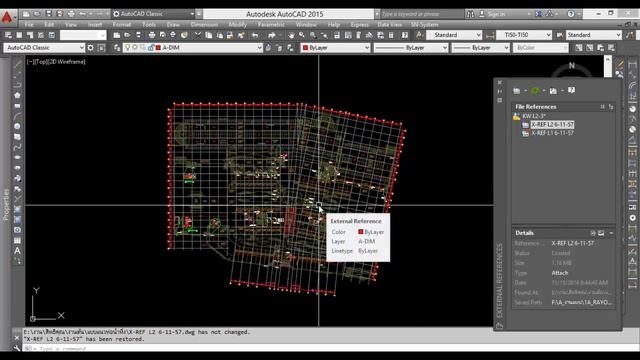Open the AutoCAD application menu logo
This screenshot has width=640, height=360.
pos(7,18)
